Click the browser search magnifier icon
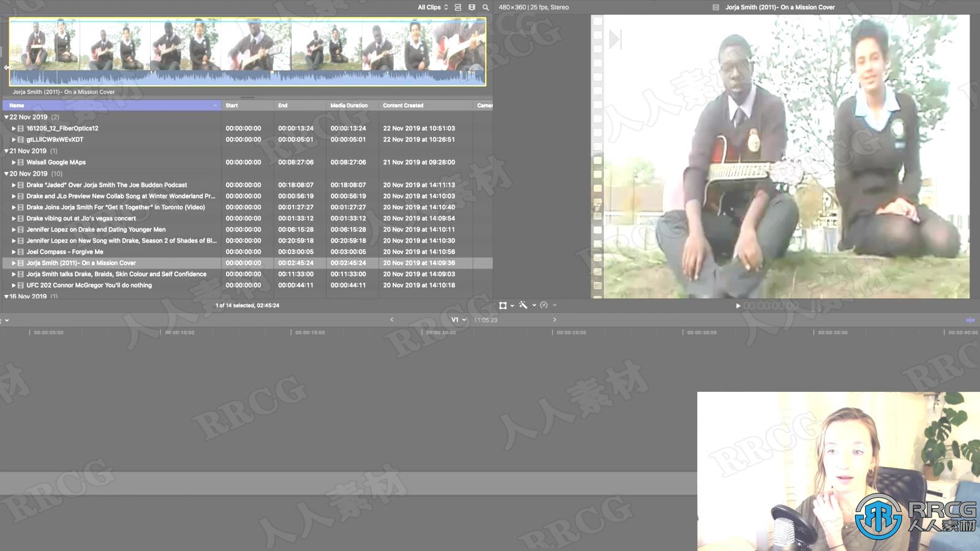Viewport: 980px width, 551px height. [x=486, y=7]
